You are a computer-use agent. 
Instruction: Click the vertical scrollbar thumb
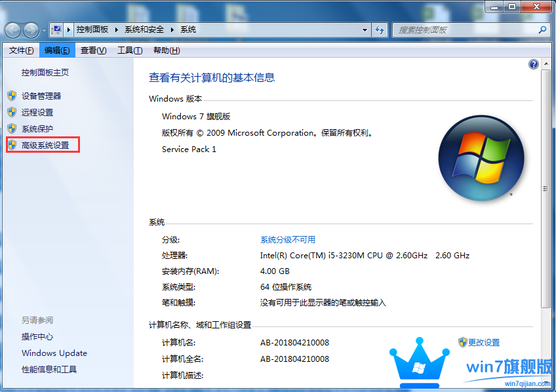point(546,189)
